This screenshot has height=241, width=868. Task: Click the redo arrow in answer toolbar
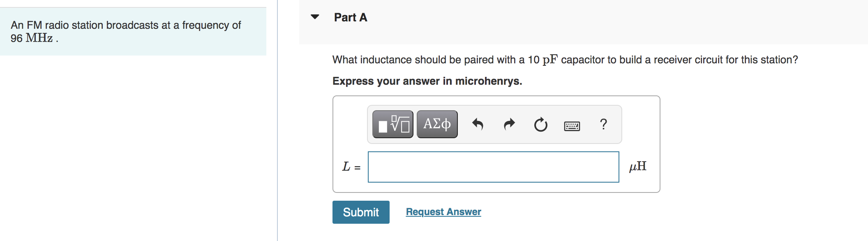(509, 124)
